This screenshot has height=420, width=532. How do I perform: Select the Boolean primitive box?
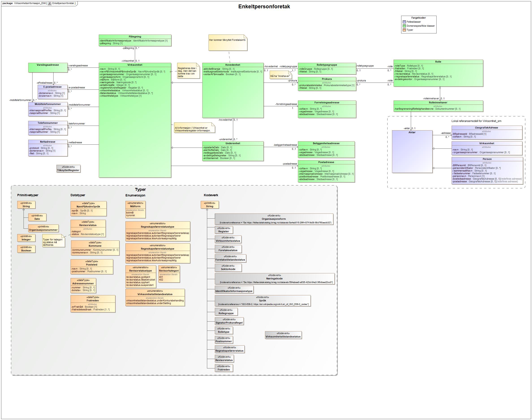coord(26,249)
